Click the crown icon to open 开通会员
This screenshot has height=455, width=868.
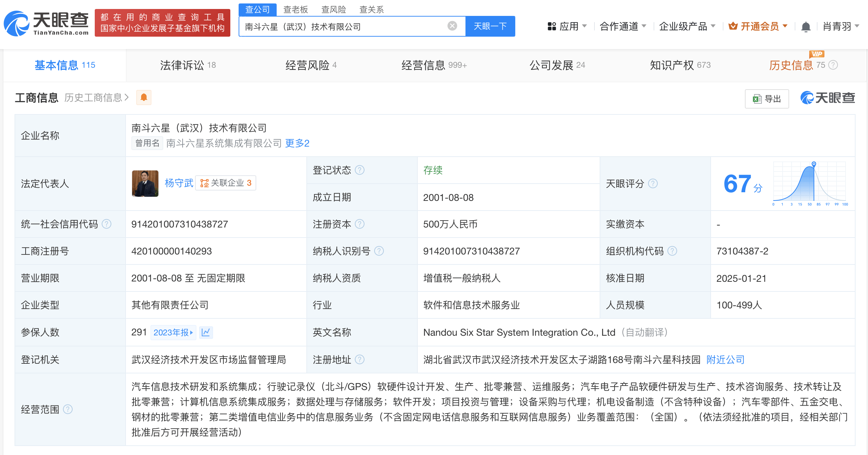733,26
